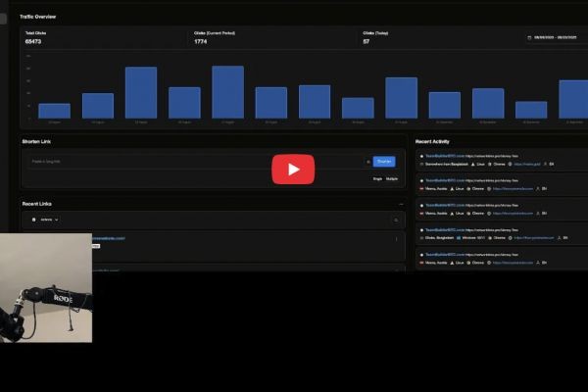Open the three-dot menu on the first recent link

(x=396, y=239)
